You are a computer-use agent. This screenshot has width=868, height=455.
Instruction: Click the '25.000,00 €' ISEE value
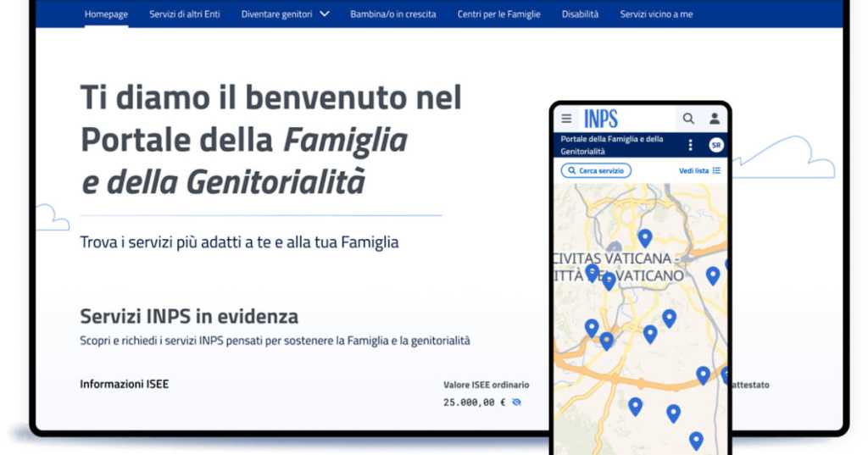(475, 402)
